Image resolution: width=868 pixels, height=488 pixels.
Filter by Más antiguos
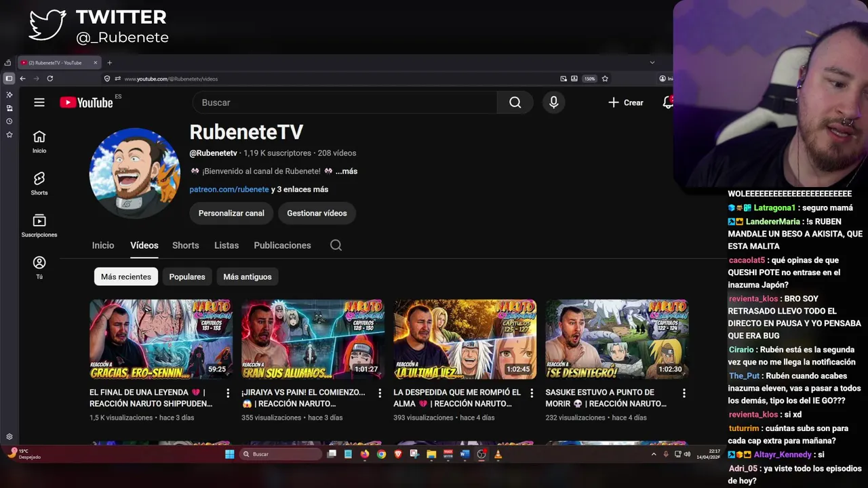point(248,277)
